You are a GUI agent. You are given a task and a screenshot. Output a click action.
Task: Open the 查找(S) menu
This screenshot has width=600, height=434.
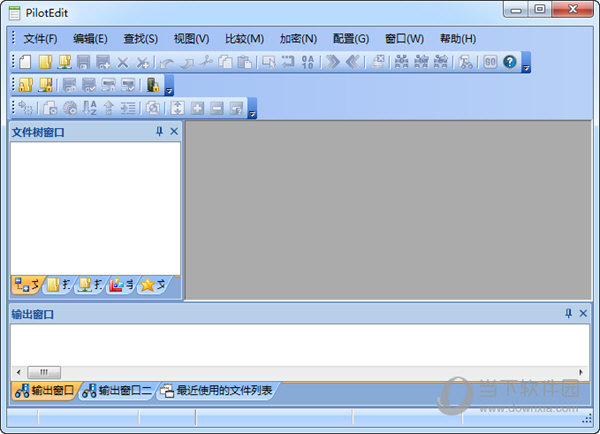(x=140, y=39)
